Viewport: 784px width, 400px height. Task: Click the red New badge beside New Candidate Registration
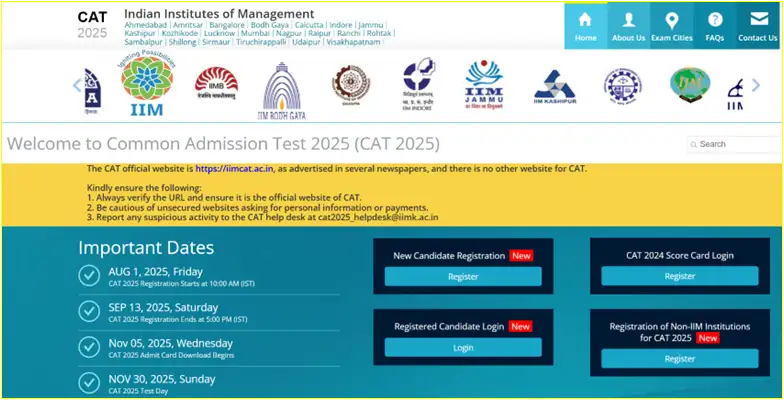pyautogui.click(x=521, y=256)
